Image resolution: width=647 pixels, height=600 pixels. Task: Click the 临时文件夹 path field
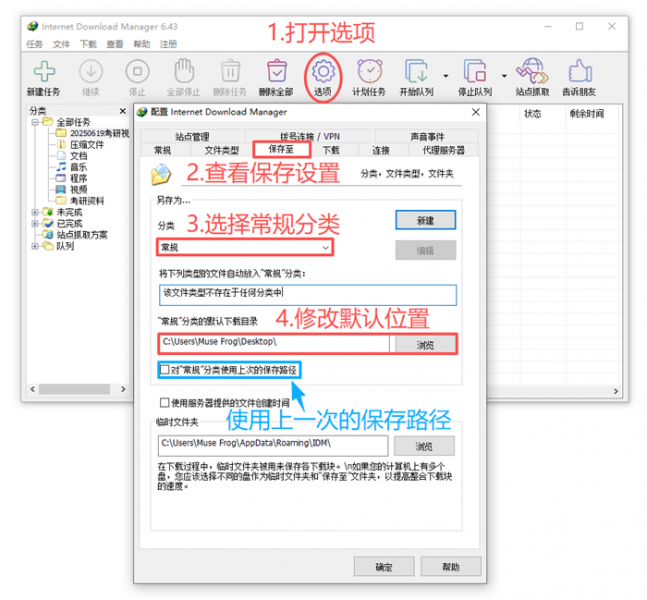(x=273, y=445)
